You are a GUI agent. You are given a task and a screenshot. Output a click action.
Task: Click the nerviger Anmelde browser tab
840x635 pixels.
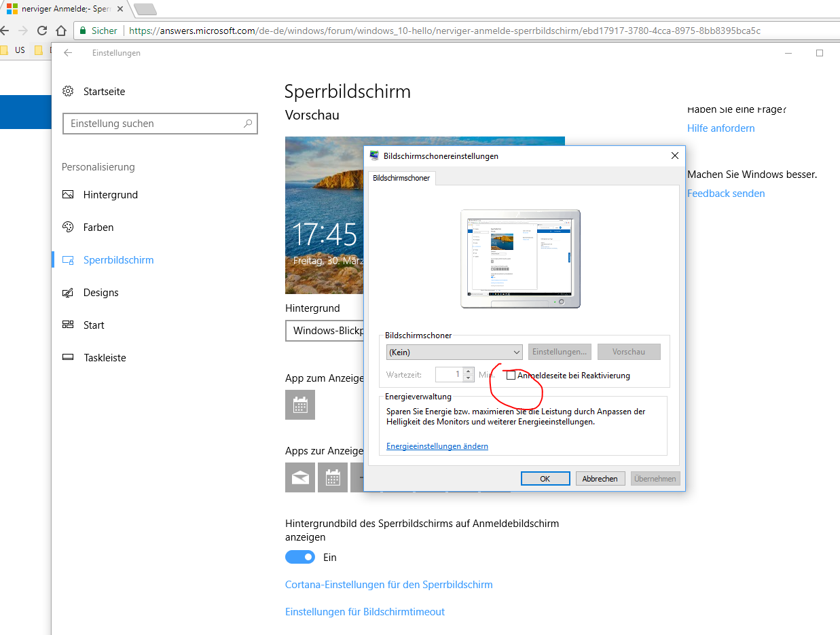[x=63, y=9]
